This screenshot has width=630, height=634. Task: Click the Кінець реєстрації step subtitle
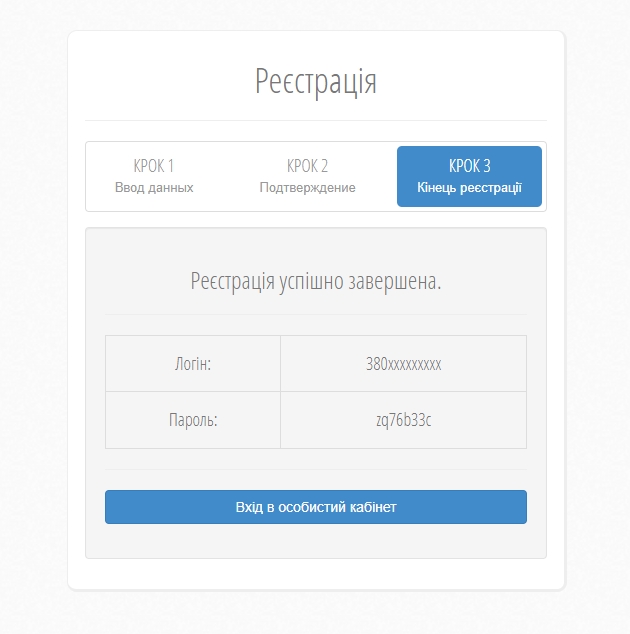[x=469, y=188]
